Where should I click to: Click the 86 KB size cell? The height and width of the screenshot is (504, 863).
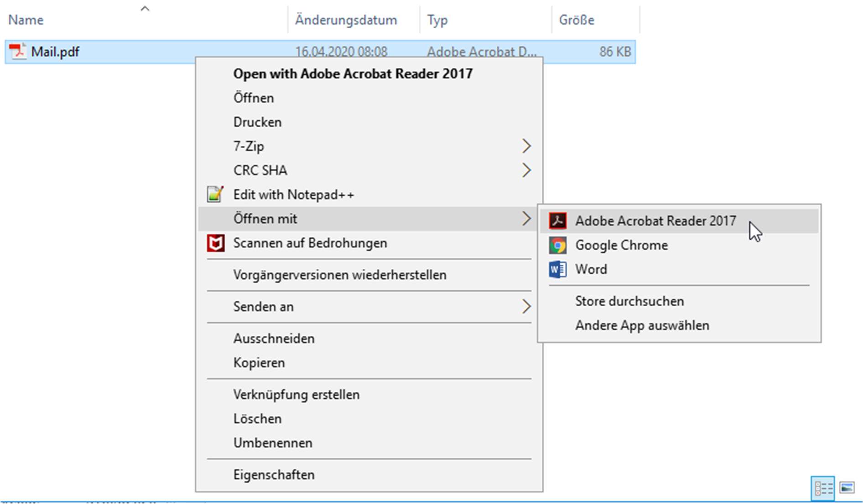615,52
